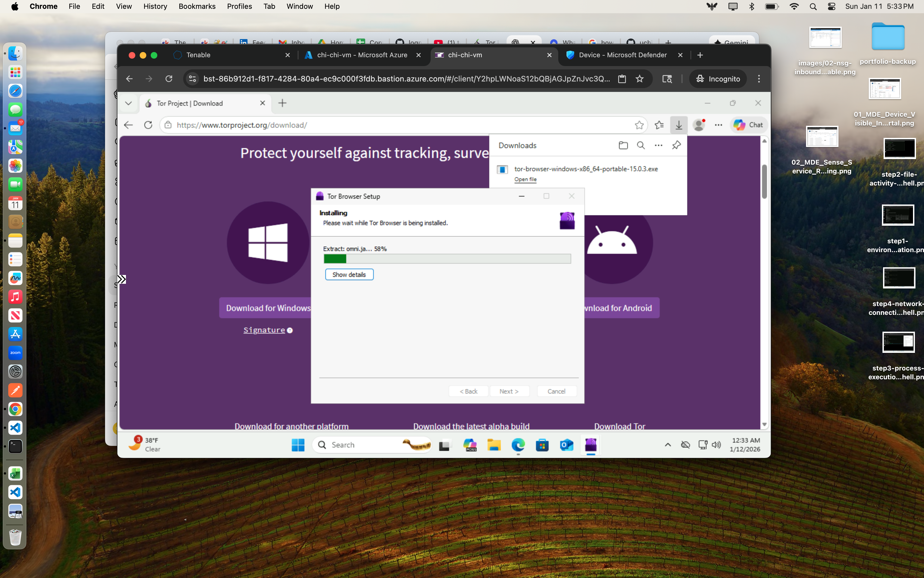924x578 pixels.
Task: Show hidden tray icons chevron
Action: 668,445
